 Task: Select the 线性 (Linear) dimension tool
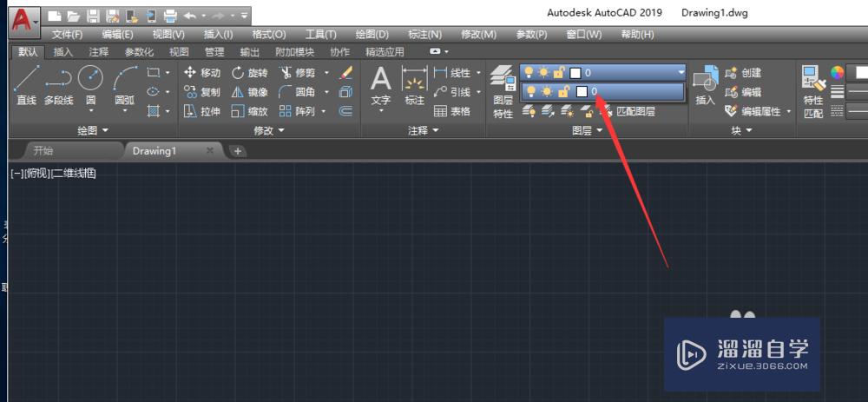(x=452, y=73)
